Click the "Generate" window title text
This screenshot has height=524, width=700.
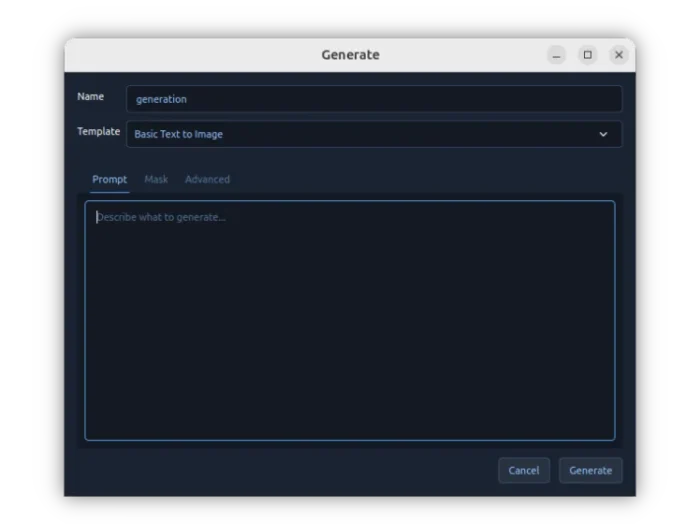pos(350,55)
